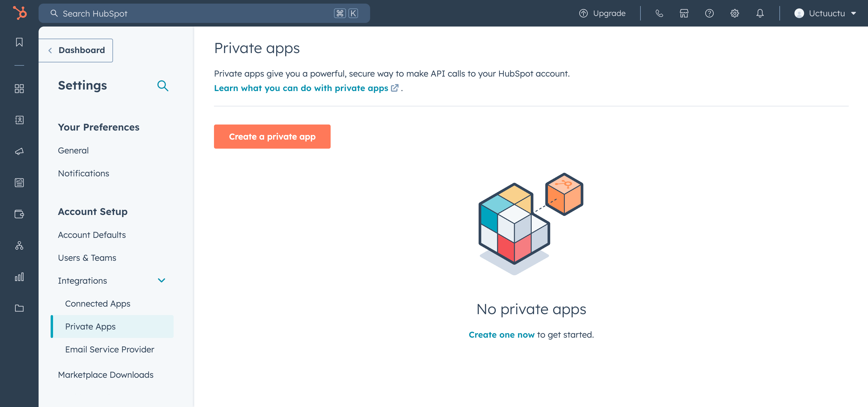The image size is (868, 407).
Task: Open the CRM contacts sidebar icon
Action: [x=19, y=120]
